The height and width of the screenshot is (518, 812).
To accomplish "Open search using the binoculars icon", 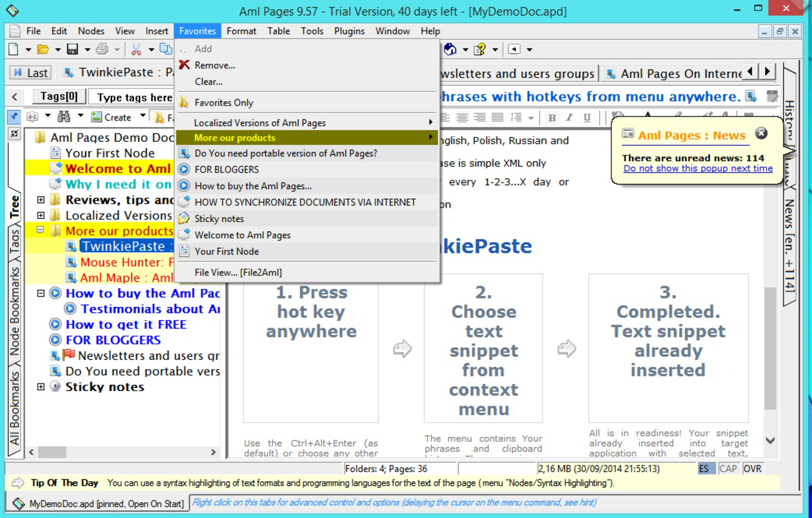I will coord(63,117).
